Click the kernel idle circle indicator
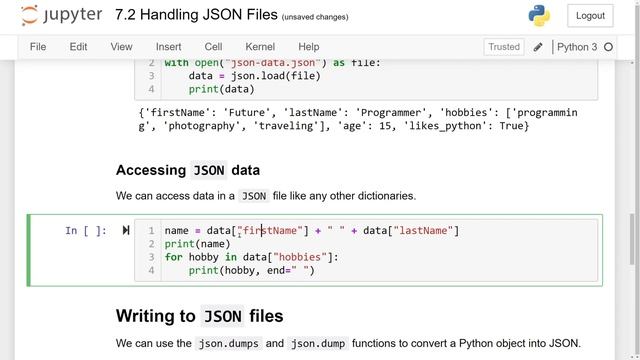This screenshot has height=360, width=640. [x=608, y=47]
